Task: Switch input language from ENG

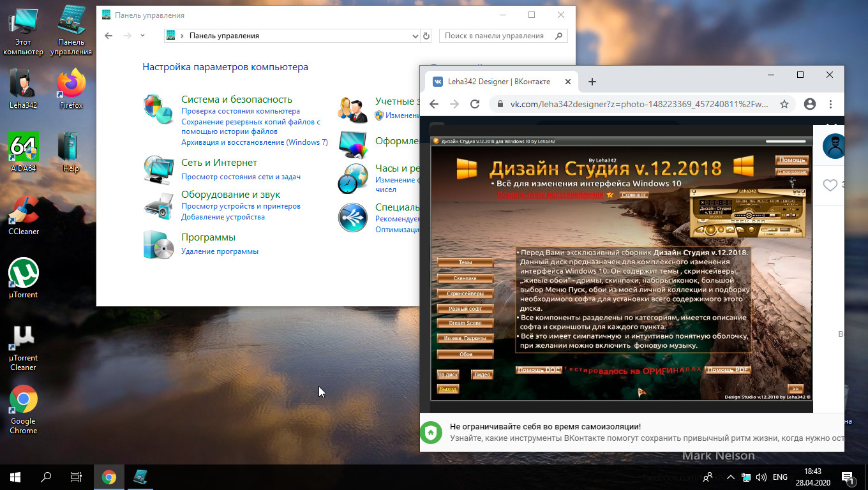Action: pyautogui.click(x=780, y=477)
